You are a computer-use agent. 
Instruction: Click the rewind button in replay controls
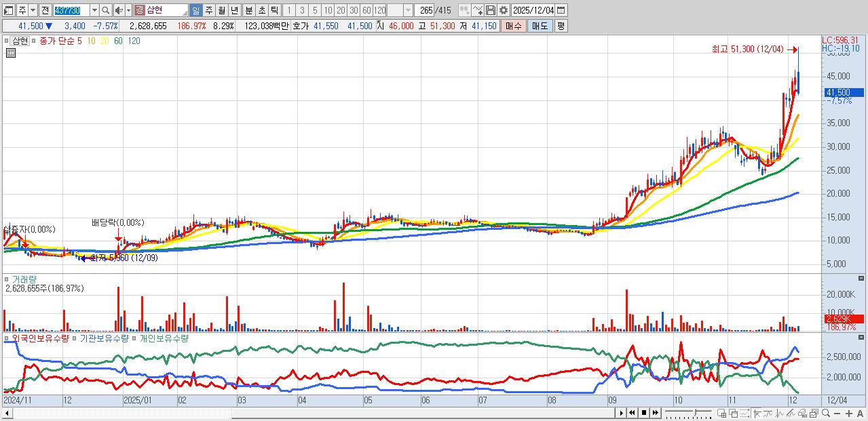pos(632,413)
